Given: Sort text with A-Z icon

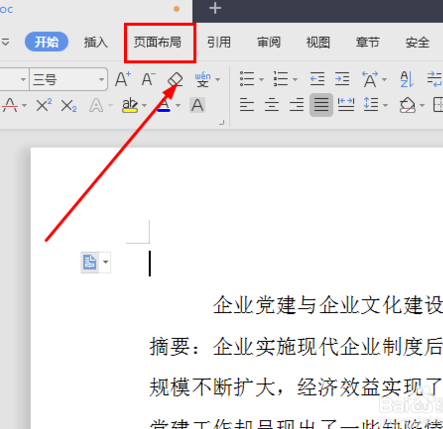Looking at the screenshot, I should tap(407, 79).
